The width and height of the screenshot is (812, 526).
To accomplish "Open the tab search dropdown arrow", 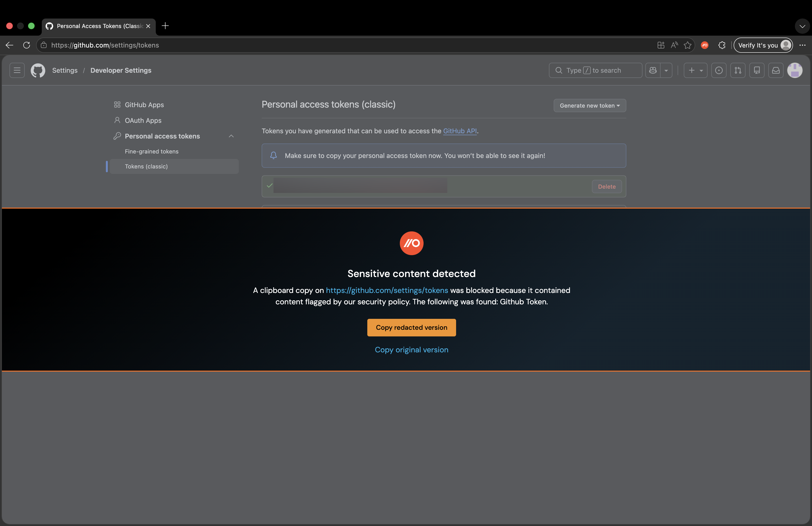I will 802,26.
